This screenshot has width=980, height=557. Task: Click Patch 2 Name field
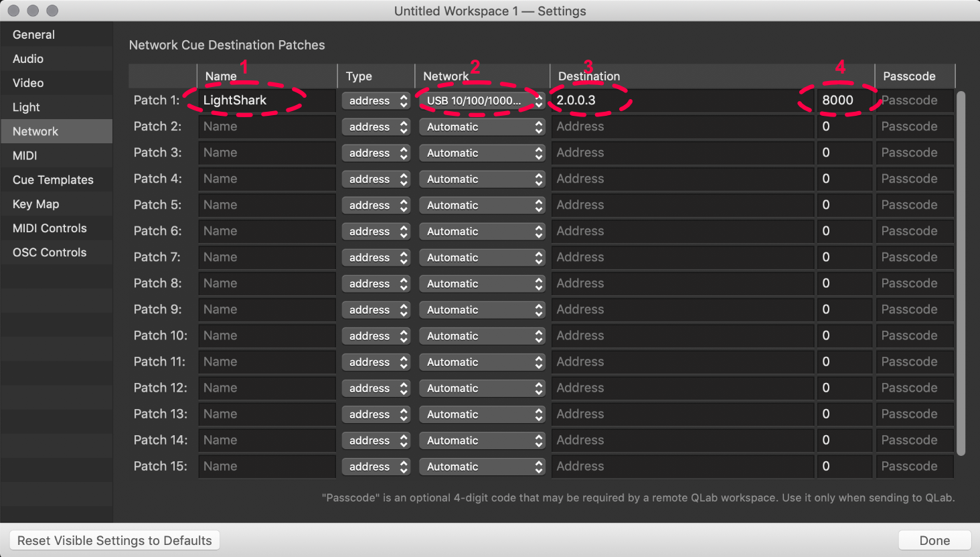(267, 127)
